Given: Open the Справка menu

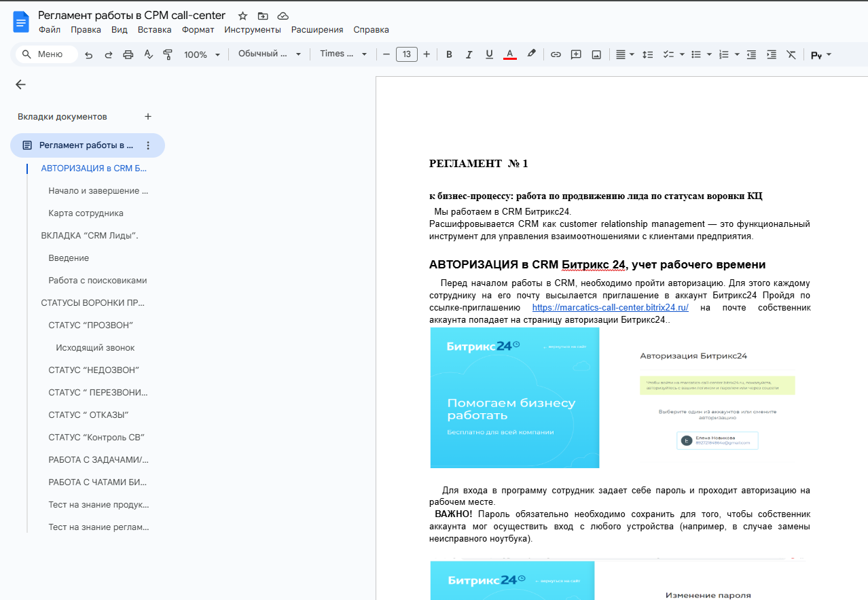Looking at the screenshot, I should pyautogui.click(x=372, y=30).
